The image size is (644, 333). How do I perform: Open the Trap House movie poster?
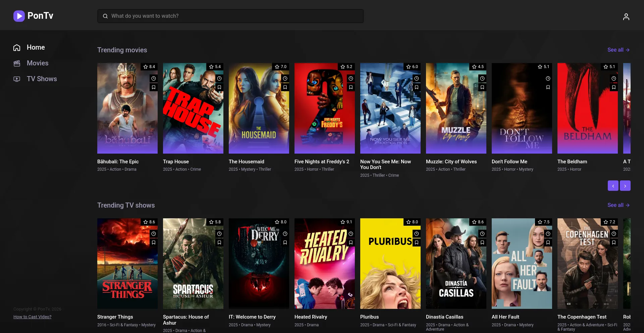coord(193,108)
